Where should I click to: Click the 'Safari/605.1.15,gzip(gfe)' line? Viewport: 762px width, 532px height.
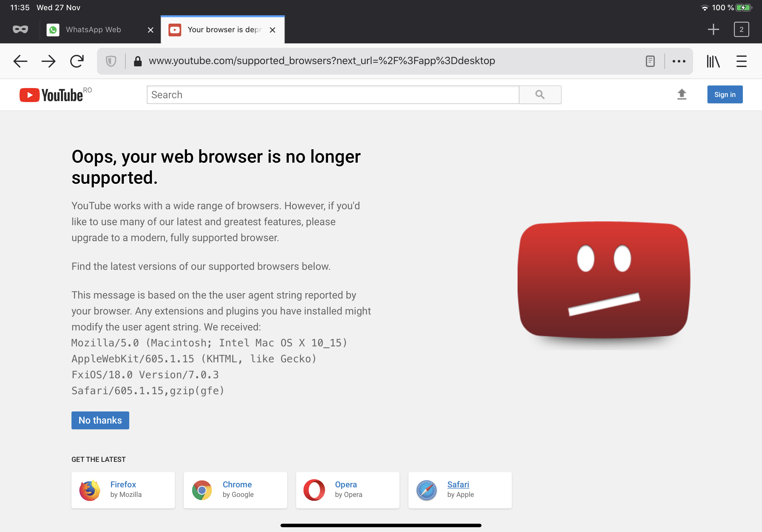[x=148, y=390]
